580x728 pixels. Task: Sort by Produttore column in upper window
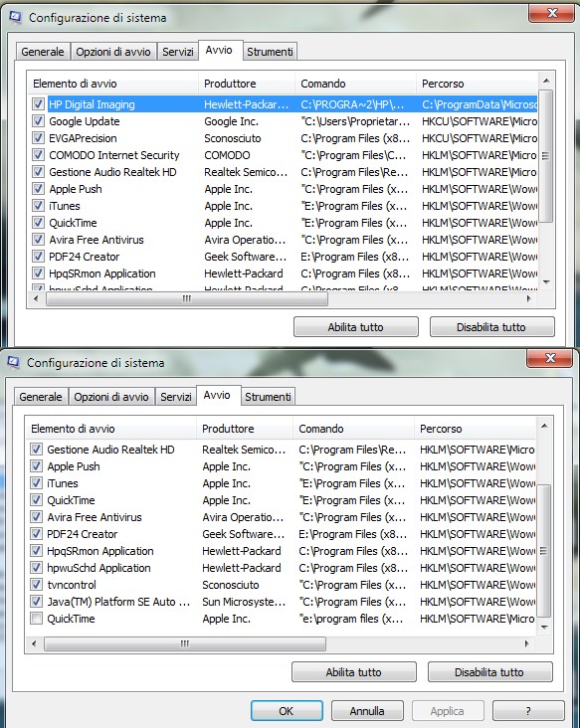pyautogui.click(x=247, y=84)
